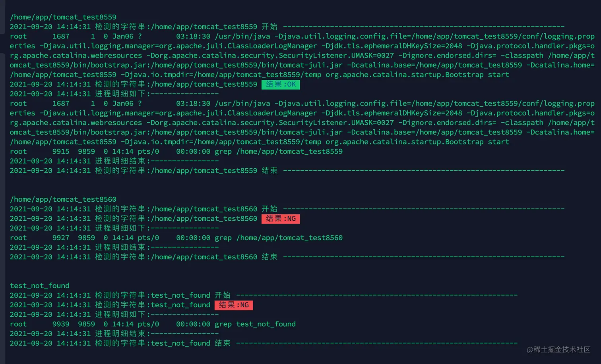Click the green 结果:OK result badge
Screen dimensions: 601x364
point(281,84)
